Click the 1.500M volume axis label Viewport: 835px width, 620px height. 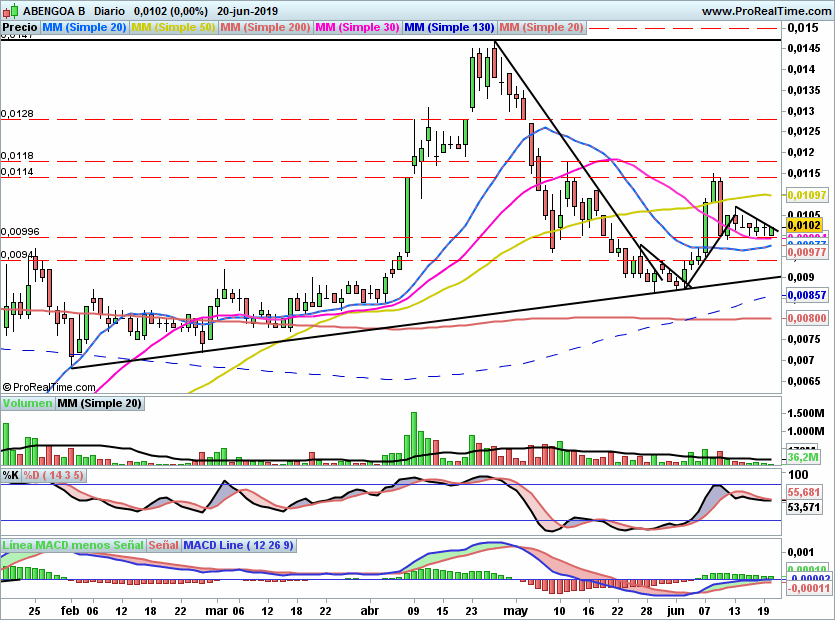click(806, 413)
